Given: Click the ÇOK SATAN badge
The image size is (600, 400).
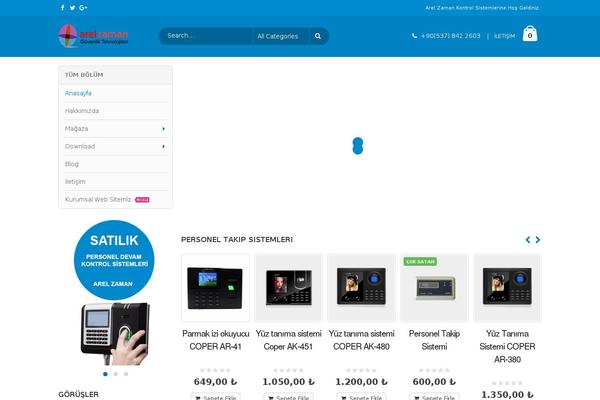Looking at the screenshot, I should (420, 261).
